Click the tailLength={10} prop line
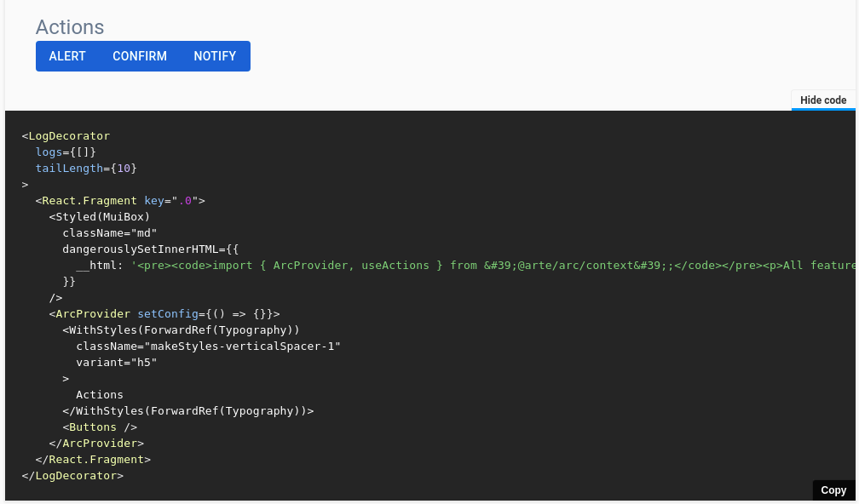859x504 pixels. click(86, 168)
